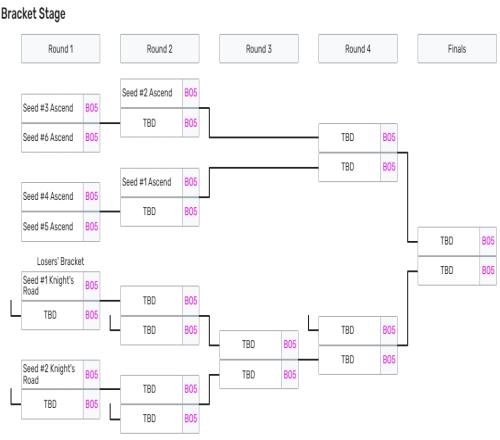Select the Round 1 header
This screenshot has height=440, width=500.
coord(60,49)
